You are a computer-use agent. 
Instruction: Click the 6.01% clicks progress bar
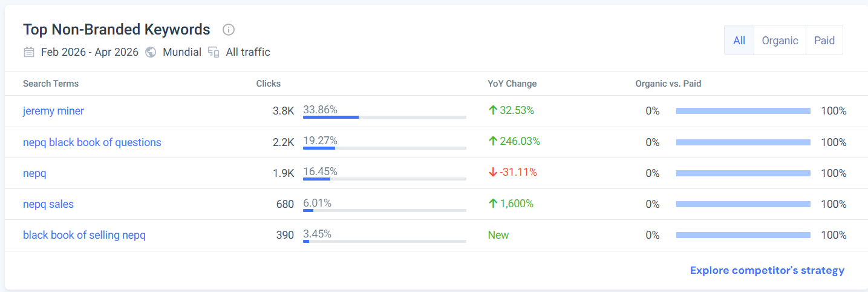[385, 210]
